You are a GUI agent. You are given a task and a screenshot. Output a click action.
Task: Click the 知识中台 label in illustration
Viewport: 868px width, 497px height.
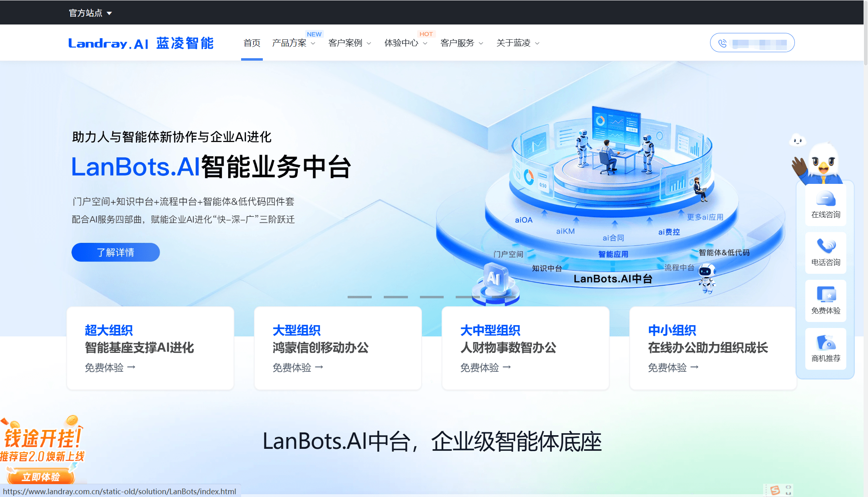tap(547, 268)
